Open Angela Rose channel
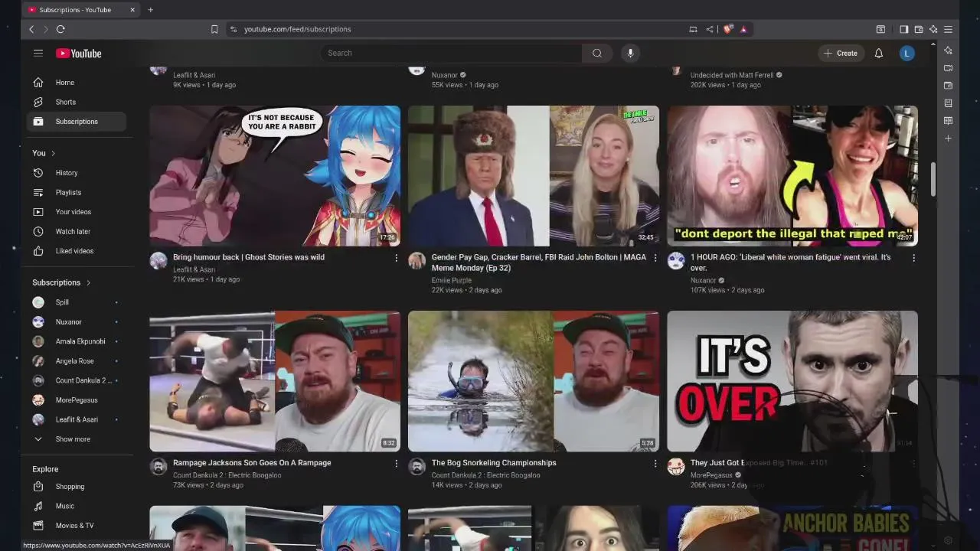 pos(77,361)
